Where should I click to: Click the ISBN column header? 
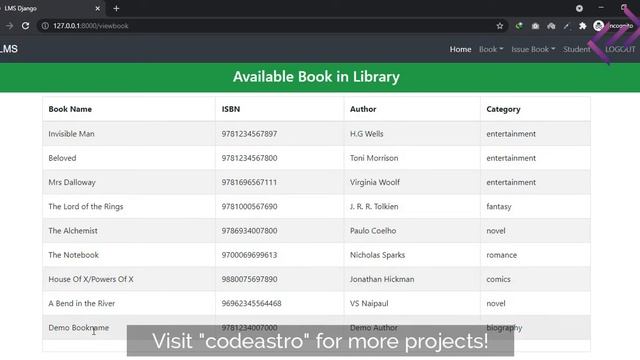tap(231, 109)
